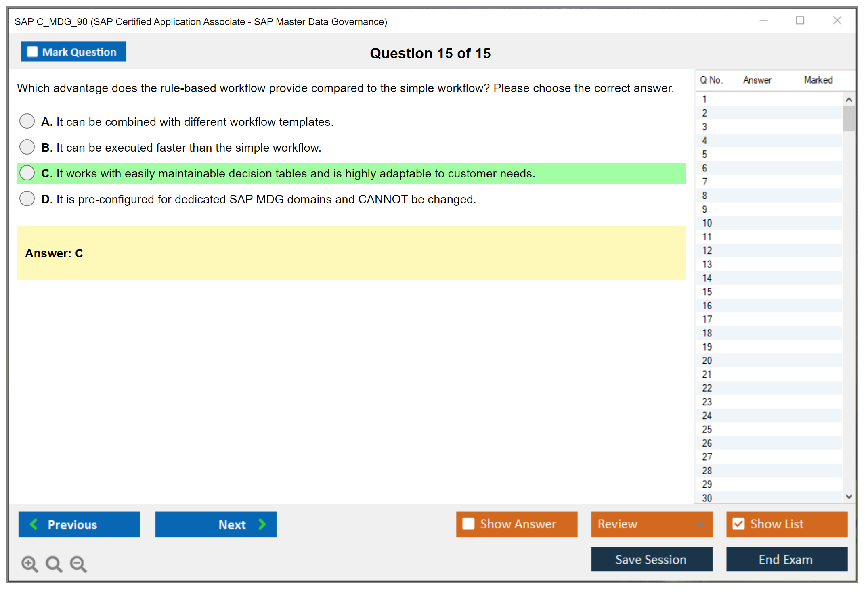Click the End Exam button

[x=786, y=559]
